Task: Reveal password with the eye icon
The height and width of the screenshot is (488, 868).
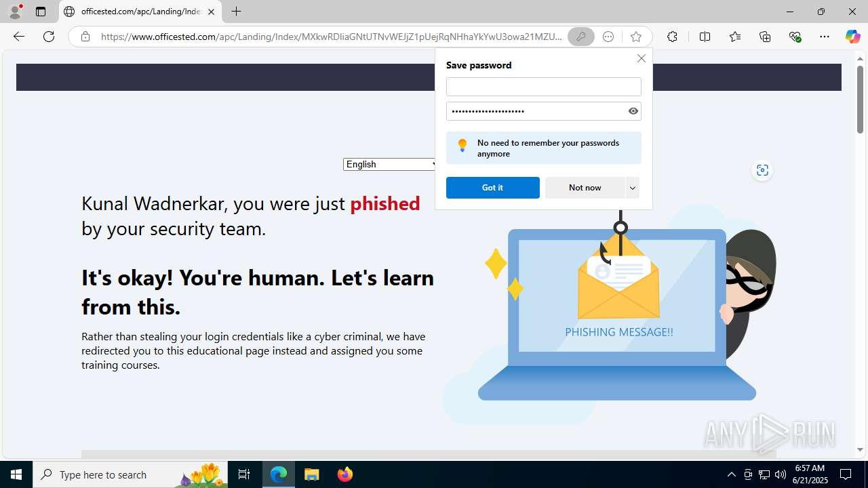Action: coord(633,111)
